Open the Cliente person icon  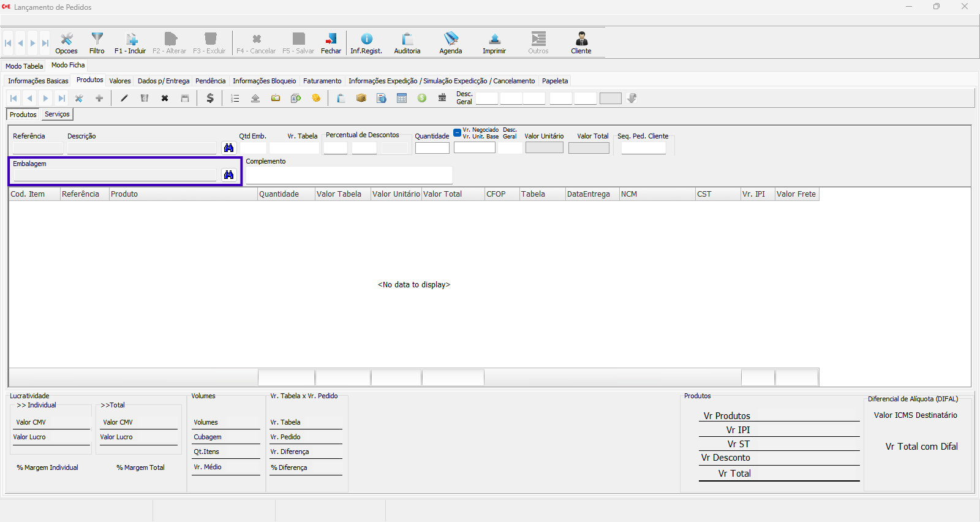[581, 43]
